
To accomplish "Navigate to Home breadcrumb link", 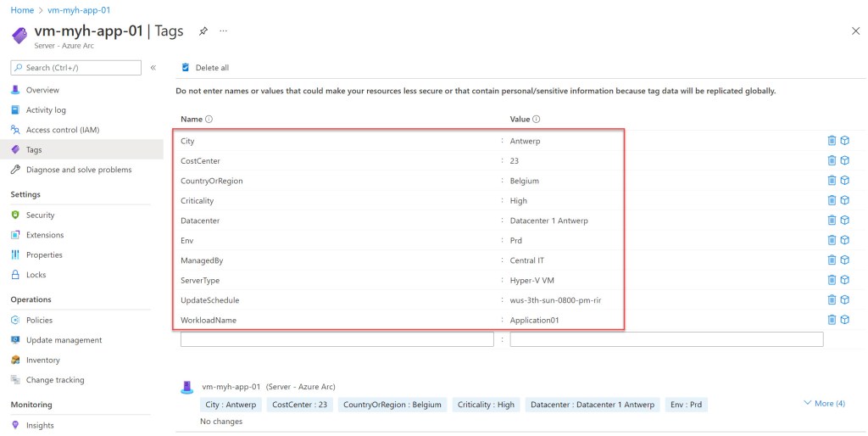I will pyautogui.click(x=22, y=10).
